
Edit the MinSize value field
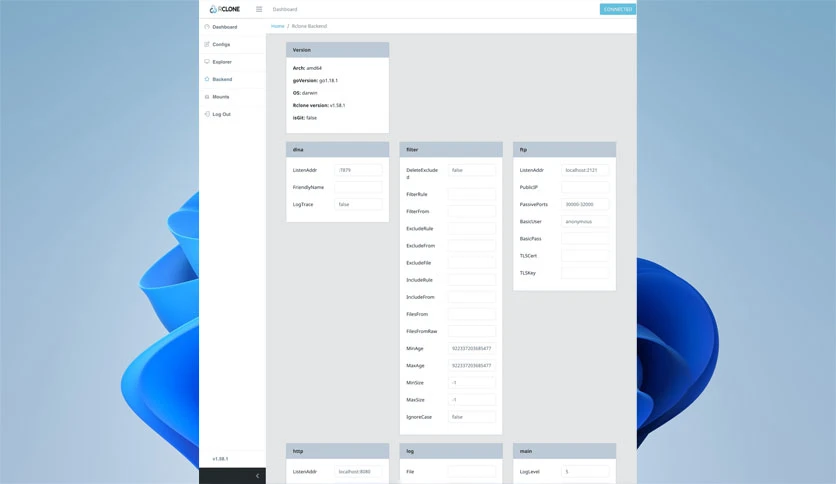click(x=472, y=382)
